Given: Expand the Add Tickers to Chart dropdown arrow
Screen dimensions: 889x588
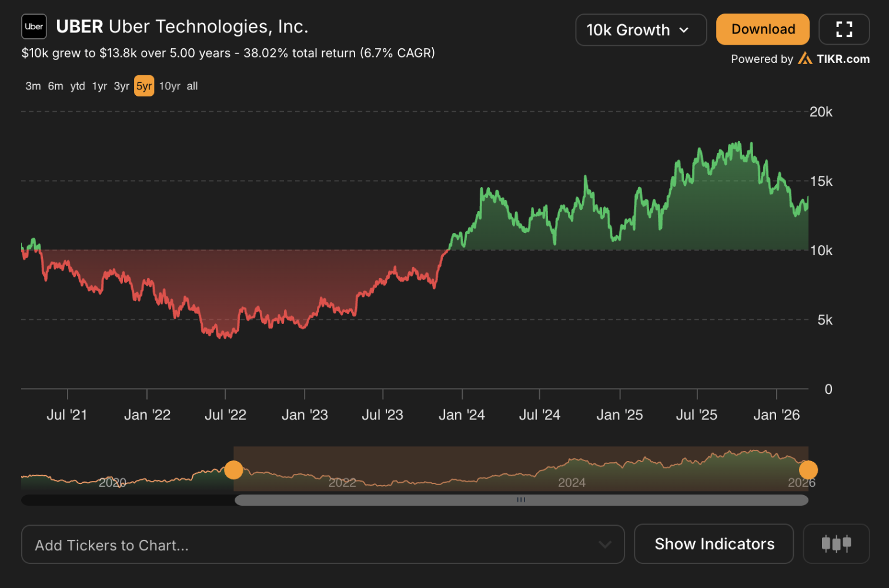Looking at the screenshot, I should click(x=605, y=544).
